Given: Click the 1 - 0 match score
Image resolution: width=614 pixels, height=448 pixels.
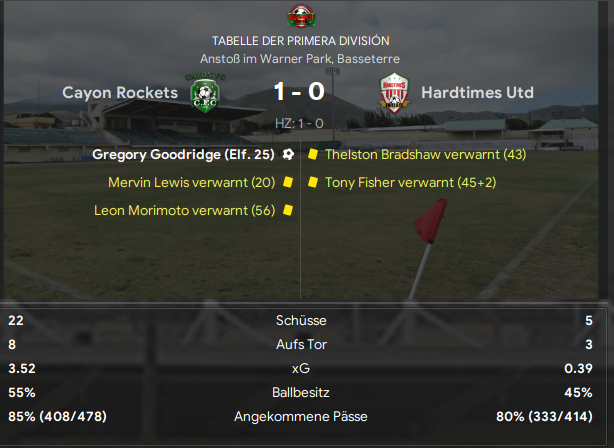Looking at the screenshot, I should point(300,91).
